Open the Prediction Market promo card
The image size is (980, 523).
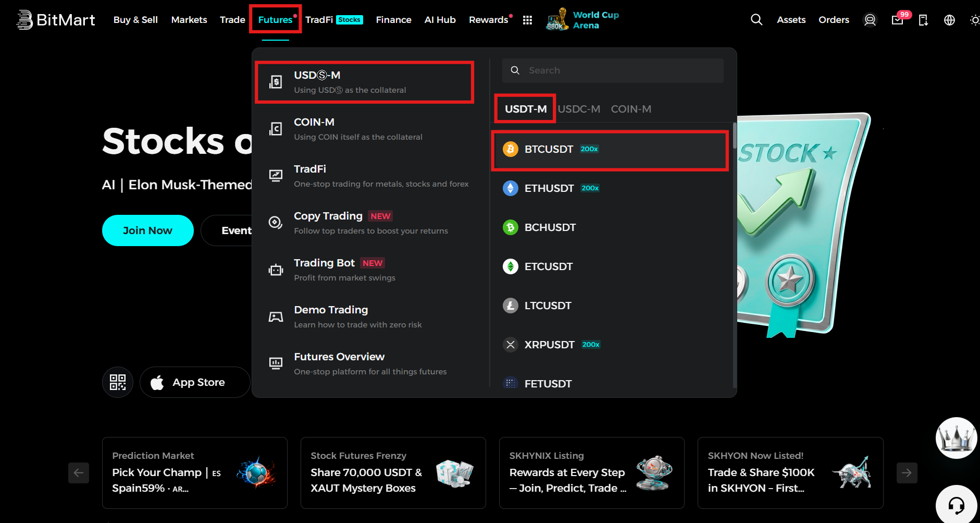click(x=195, y=473)
